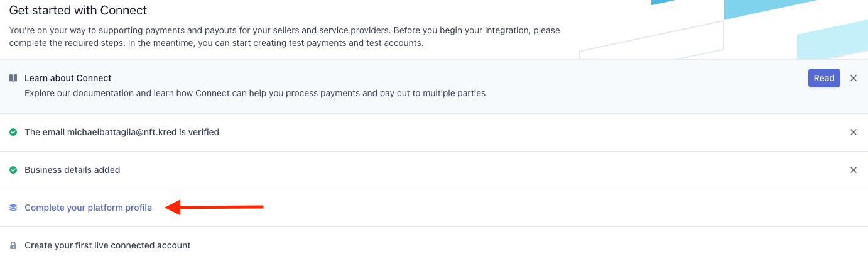Viewport: 868px width, 261px height.
Task: Click the Learn about Connect title
Action: [68, 78]
